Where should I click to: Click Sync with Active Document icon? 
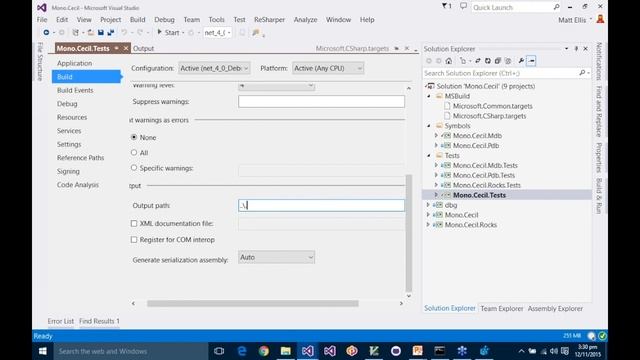[478, 61]
